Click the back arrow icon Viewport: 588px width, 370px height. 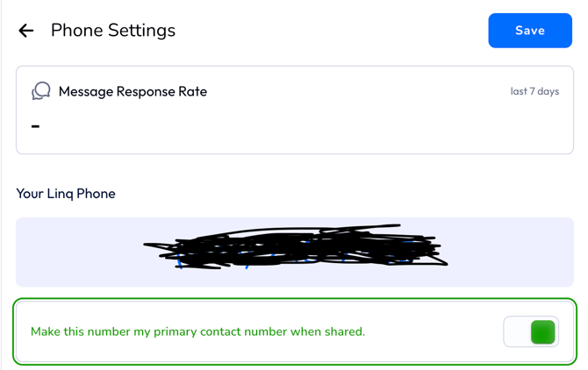(x=26, y=31)
